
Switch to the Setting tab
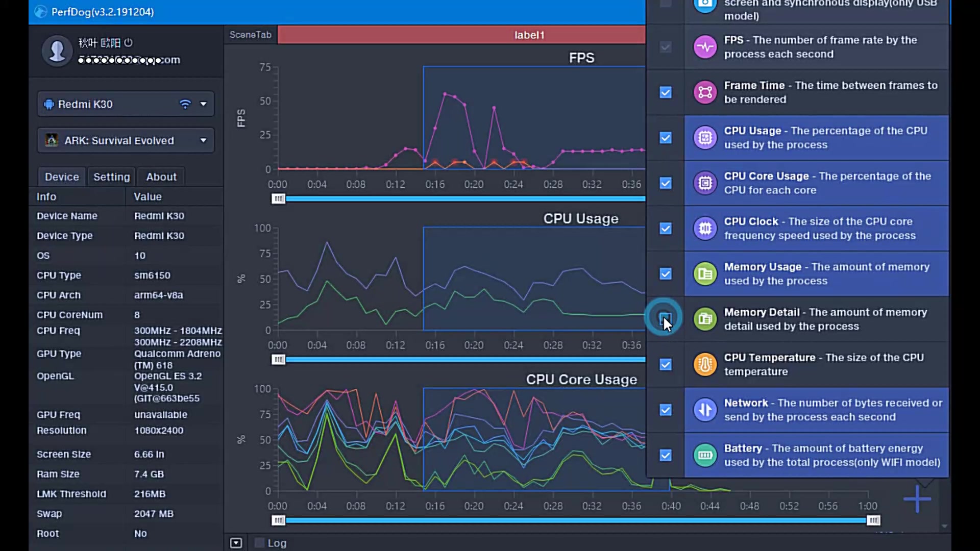coord(111,176)
